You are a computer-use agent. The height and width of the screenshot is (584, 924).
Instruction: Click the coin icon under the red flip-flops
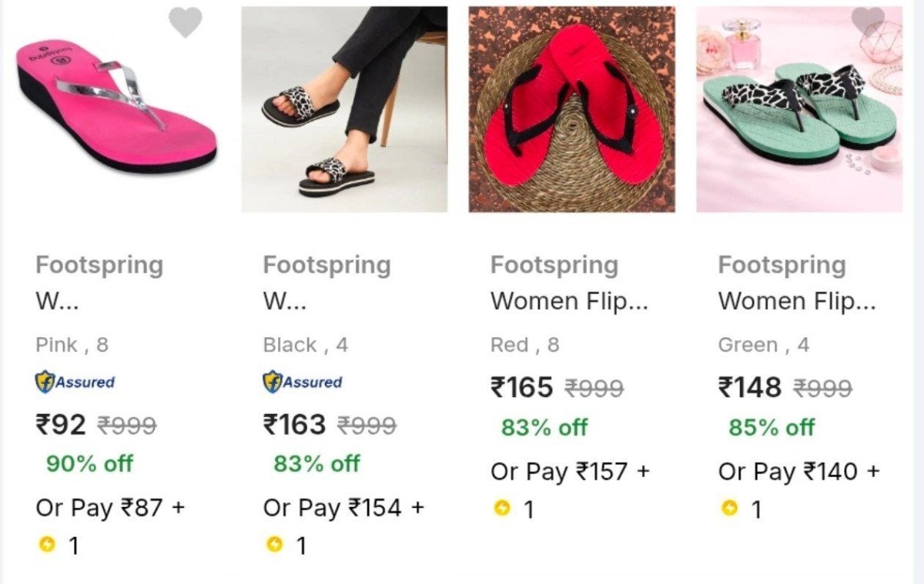[x=502, y=509]
